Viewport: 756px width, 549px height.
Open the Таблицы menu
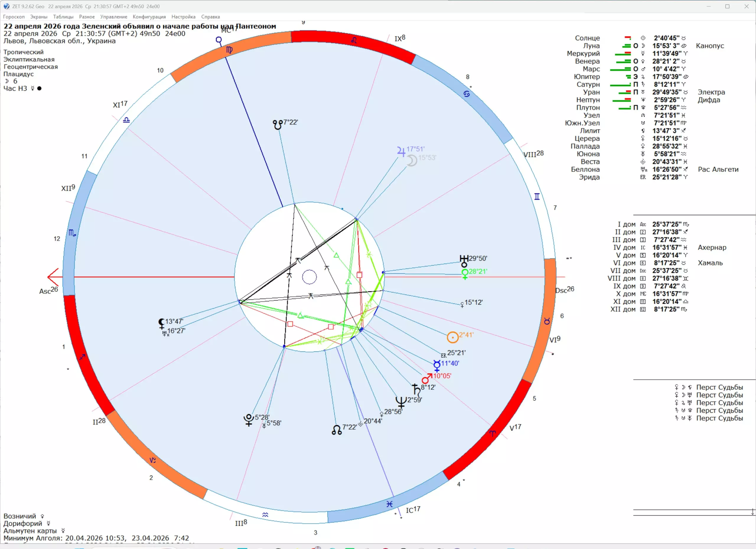[x=63, y=17]
